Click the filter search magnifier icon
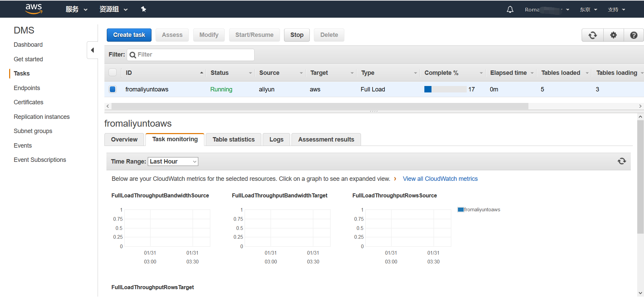 [x=133, y=55]
